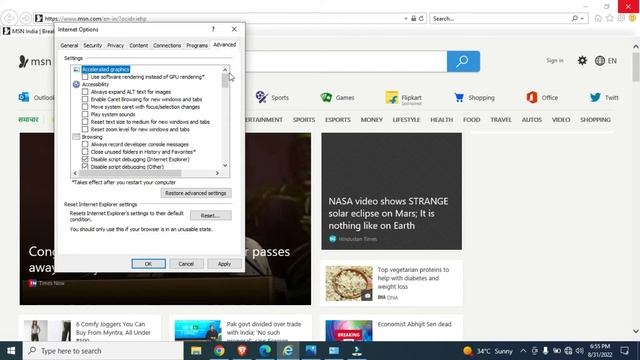Switch to the Programs tab

pos(197,45)
